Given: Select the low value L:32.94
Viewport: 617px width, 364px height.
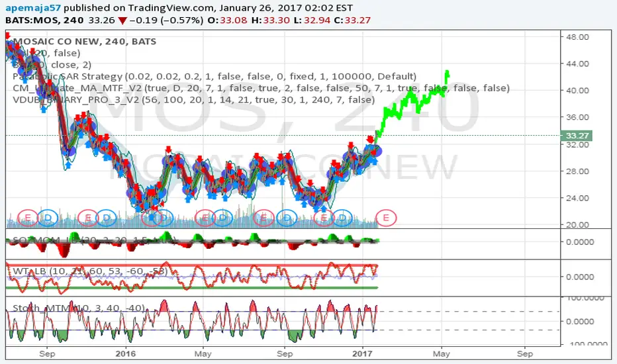Looking at the screenshot, I should [312, 20].
